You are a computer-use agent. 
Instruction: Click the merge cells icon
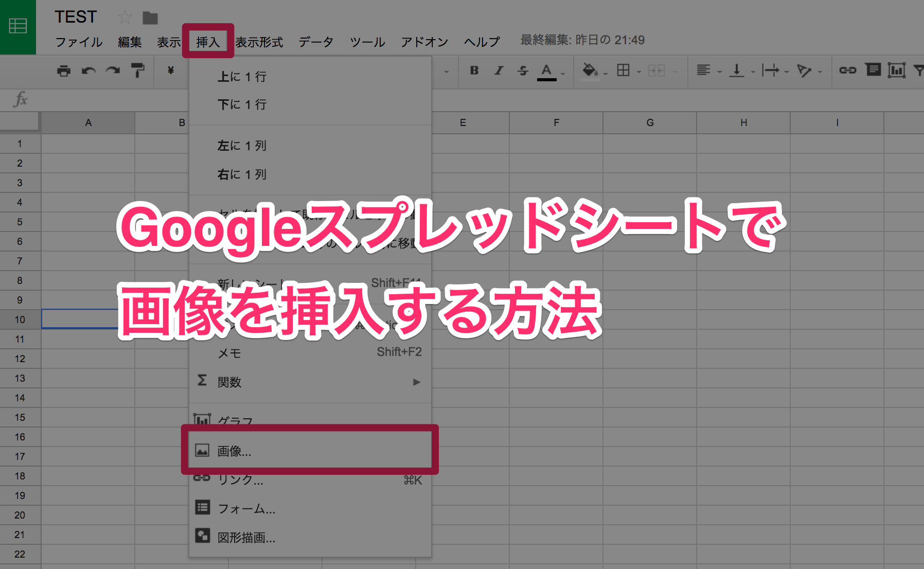(x=656, y=71)
